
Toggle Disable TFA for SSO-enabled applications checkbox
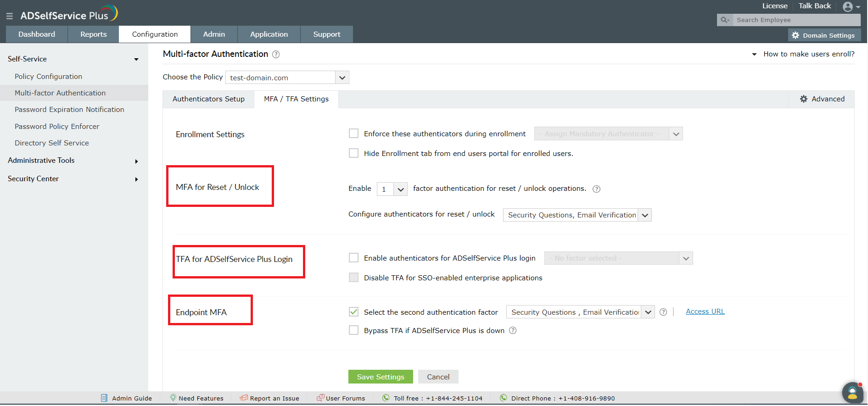[x=353, y=278]
